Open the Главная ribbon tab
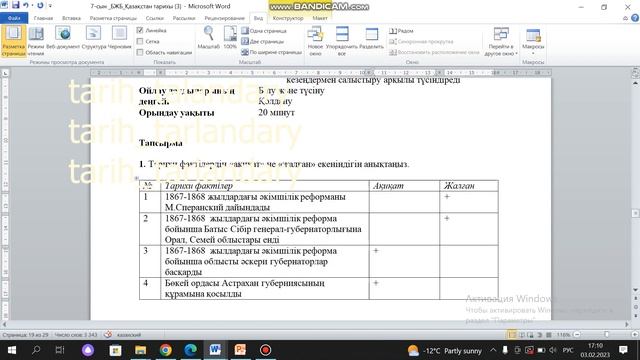Screen dimensions: 640x360 coord(43,18)
